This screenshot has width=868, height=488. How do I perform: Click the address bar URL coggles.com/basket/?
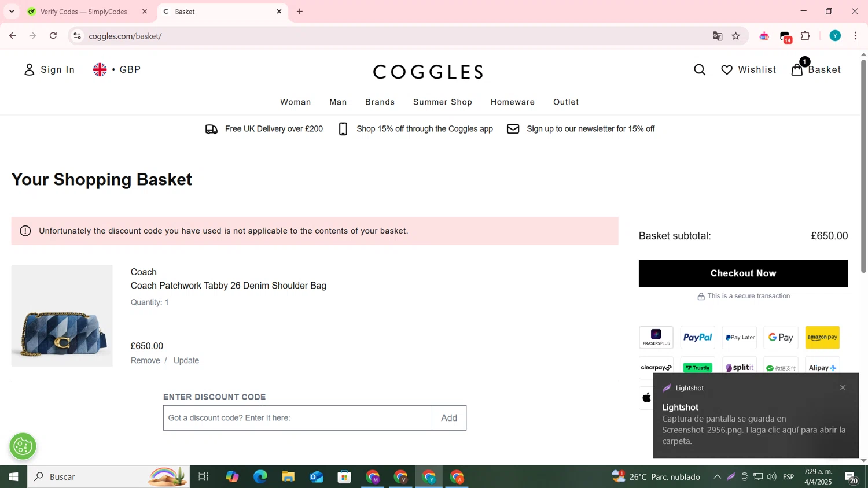pos(125,36)
